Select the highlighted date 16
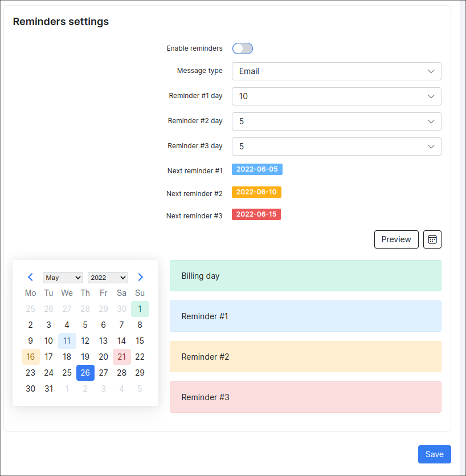 tap(30, 357)
